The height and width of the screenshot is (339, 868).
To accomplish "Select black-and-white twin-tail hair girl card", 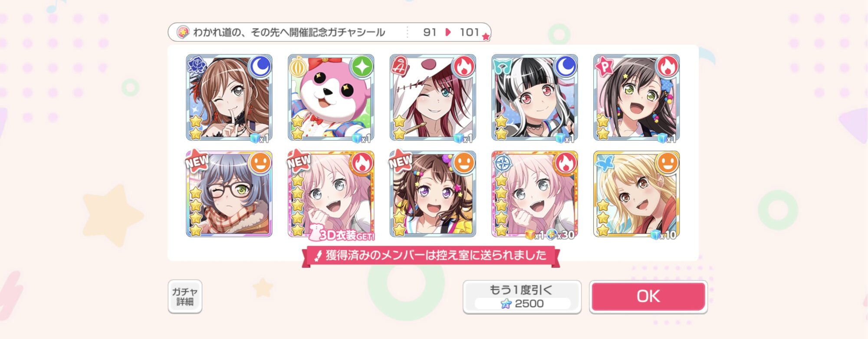I will 535,98.
